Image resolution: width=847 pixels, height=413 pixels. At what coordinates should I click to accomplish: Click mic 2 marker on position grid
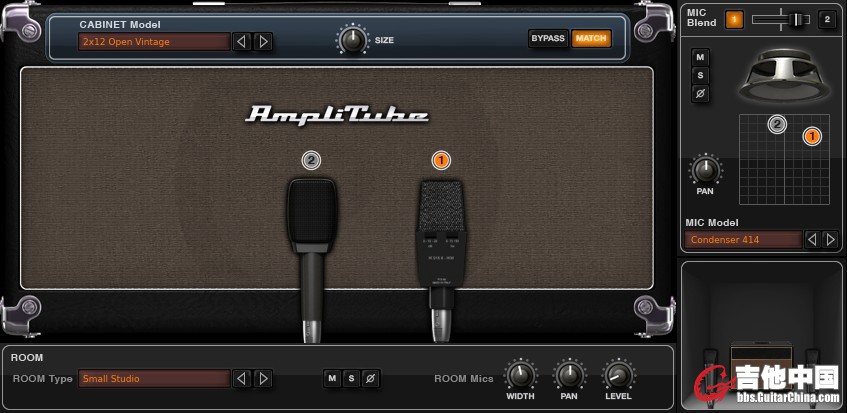777,125
